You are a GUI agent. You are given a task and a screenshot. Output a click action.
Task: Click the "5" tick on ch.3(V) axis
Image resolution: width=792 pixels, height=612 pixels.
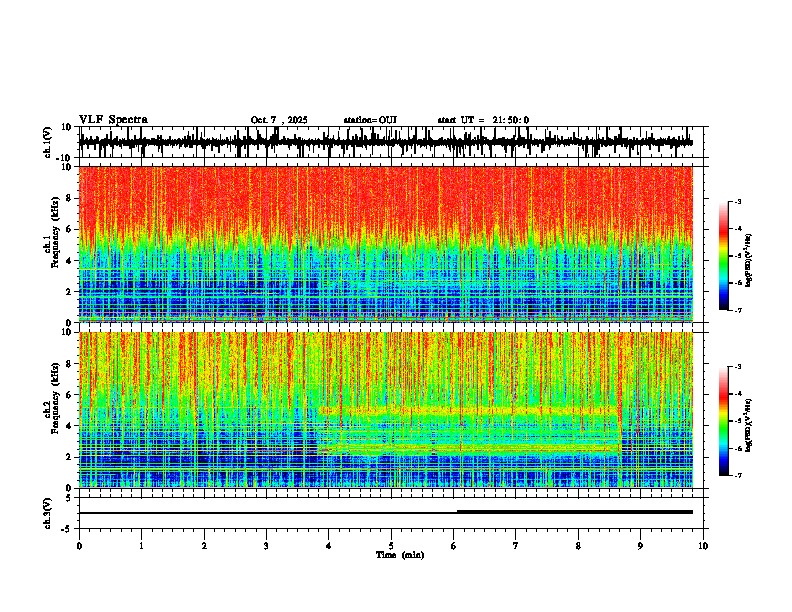[x=69, y=498]
